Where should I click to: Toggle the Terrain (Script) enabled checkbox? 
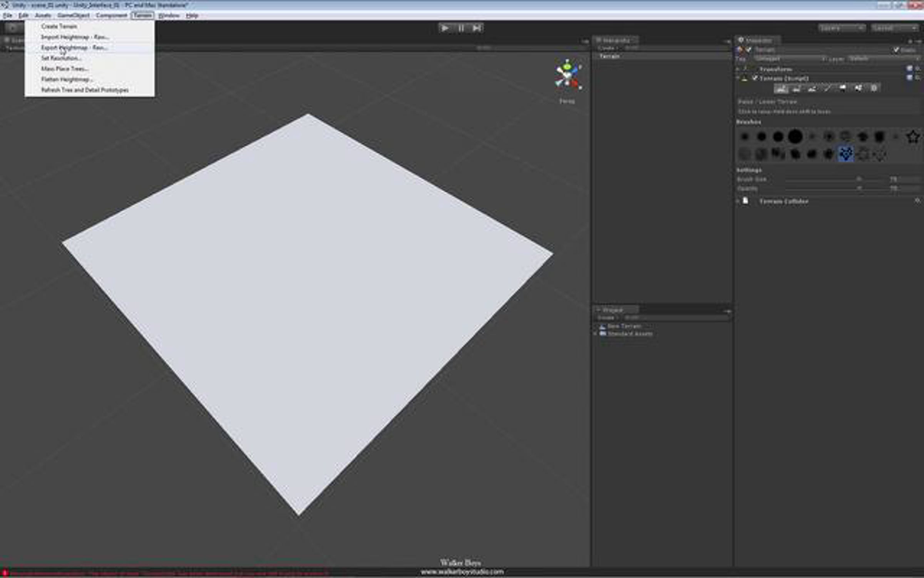(755, 78)
